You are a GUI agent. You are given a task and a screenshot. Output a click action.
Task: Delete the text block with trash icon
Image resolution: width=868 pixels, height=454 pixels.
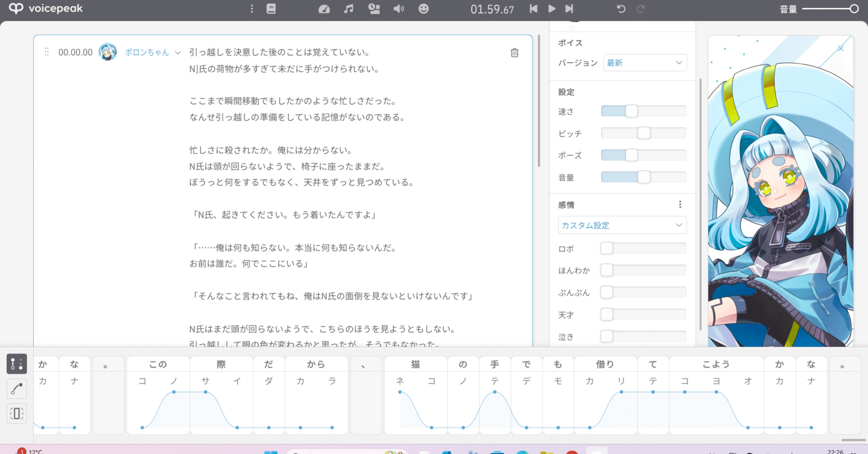tap(514, 53)
